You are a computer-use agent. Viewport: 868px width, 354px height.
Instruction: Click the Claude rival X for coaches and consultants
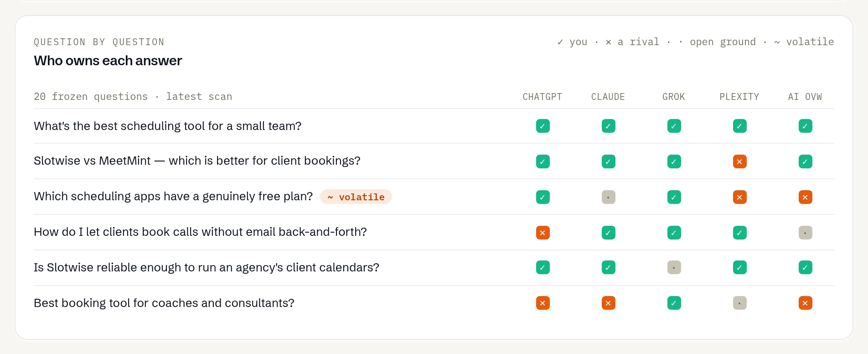(x=608, y=303)
